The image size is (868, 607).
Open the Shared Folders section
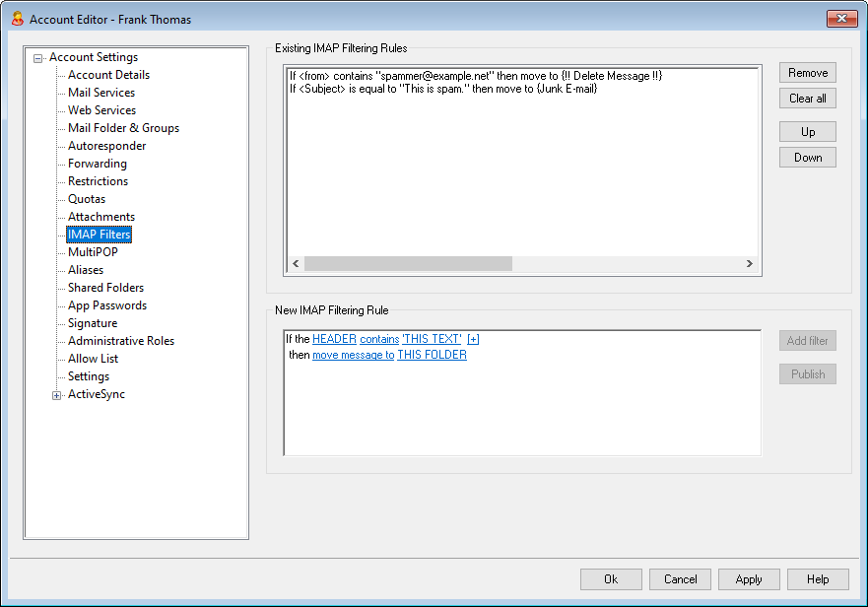pyautogui.click(x=105, y=288)
